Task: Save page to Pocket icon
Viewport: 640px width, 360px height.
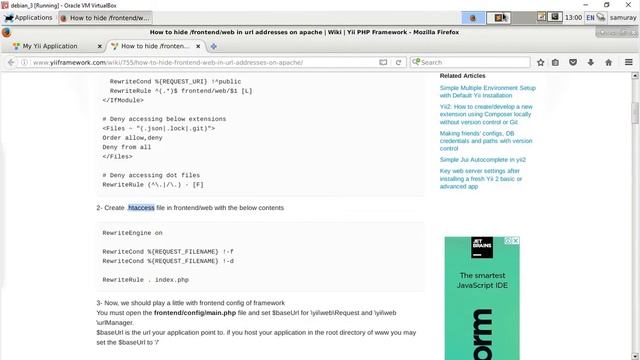Action: (x=573, y=62)
